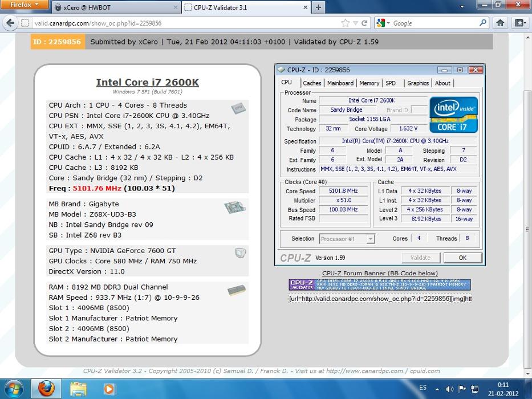The image size is (532, 399).
Task: Click GPU Type : NVIDIA GeForce 7600 GT text
Action: tap(112, 251)
